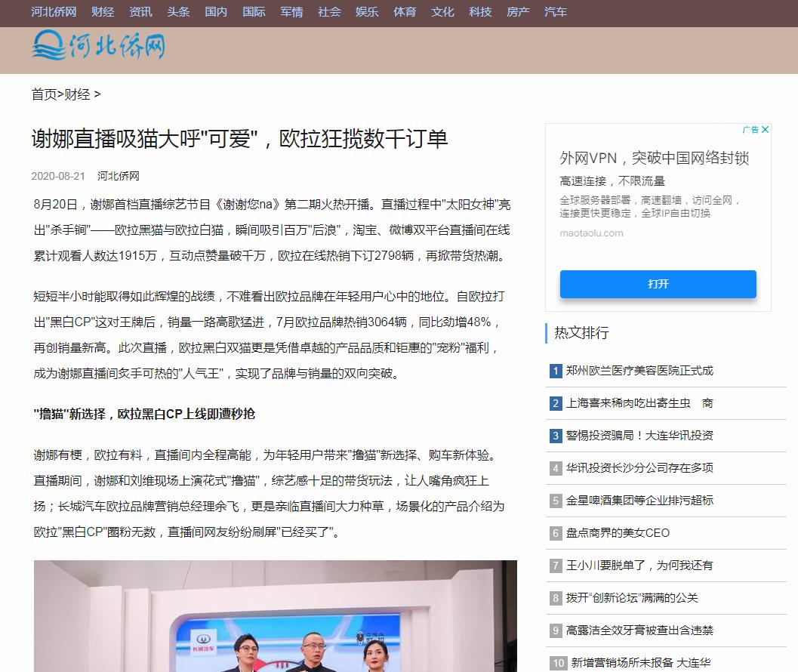Screen dimensions: 798x672
Task: Go to the 娱乐 section
Action: pyautogui.click(x=367, y=12)
